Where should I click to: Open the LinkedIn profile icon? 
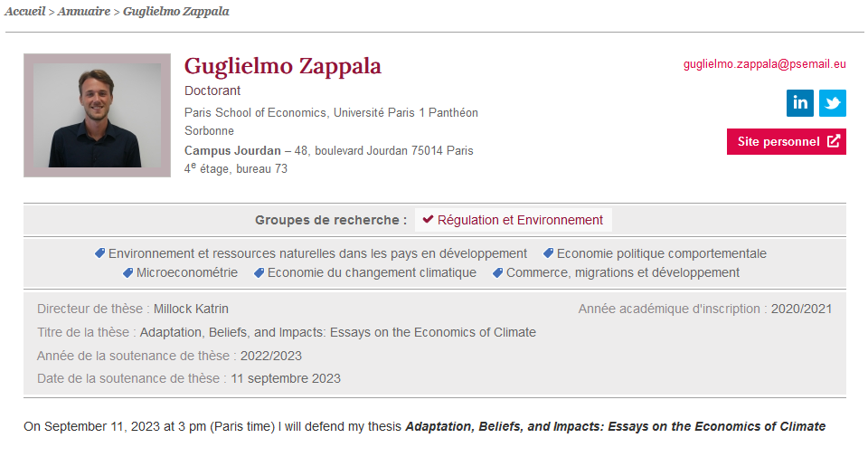800,103
